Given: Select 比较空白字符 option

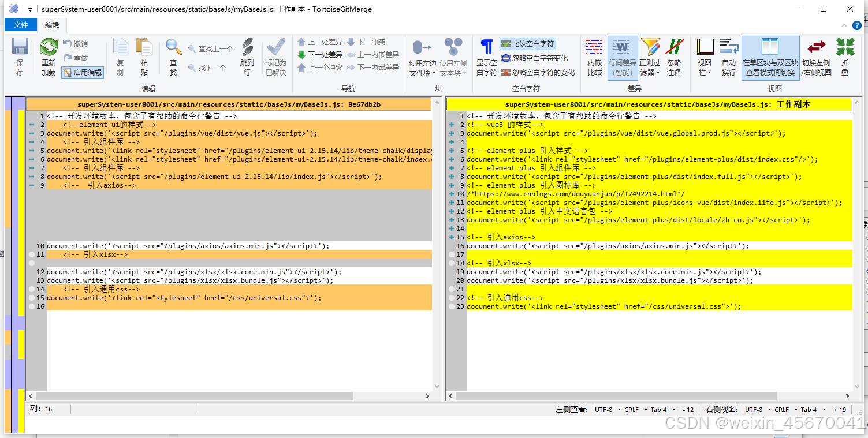Looking at the screenshot, I should [528, 44].
